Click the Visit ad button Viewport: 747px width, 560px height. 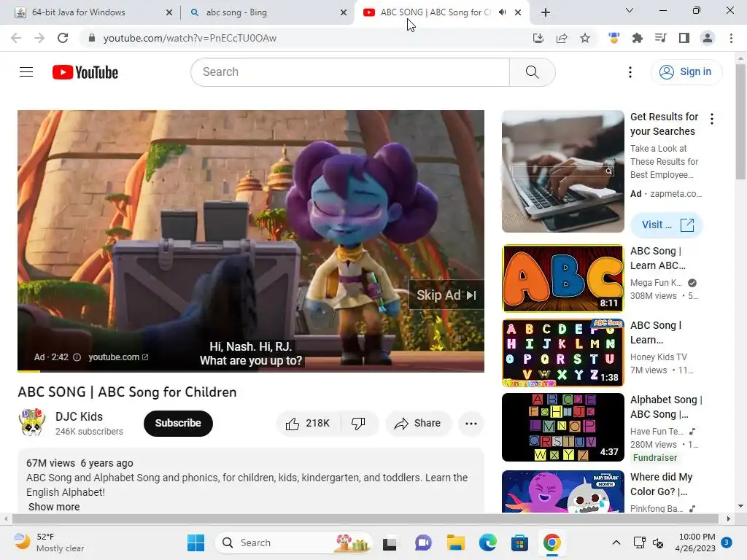(x=667, y=225)
